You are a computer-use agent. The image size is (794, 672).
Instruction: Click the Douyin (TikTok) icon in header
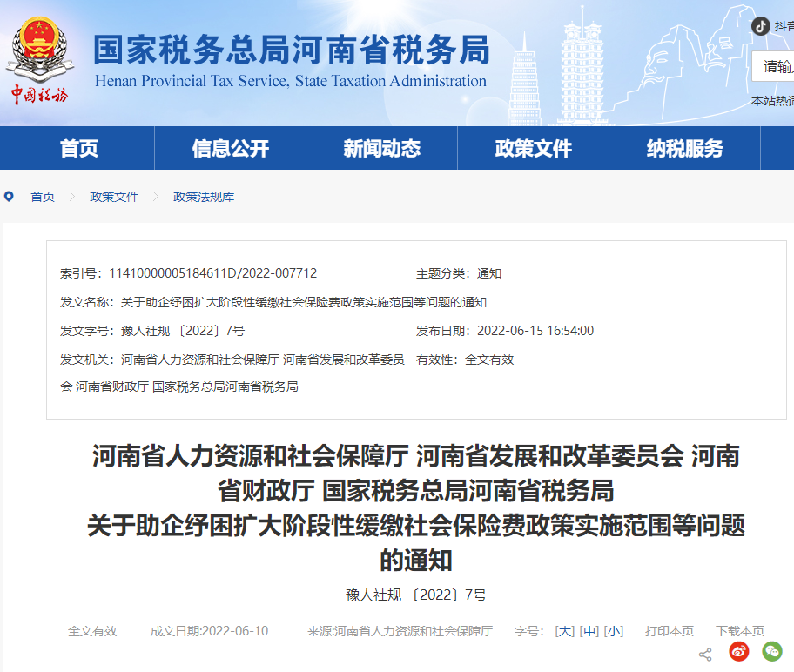click(x=761, y=26)
